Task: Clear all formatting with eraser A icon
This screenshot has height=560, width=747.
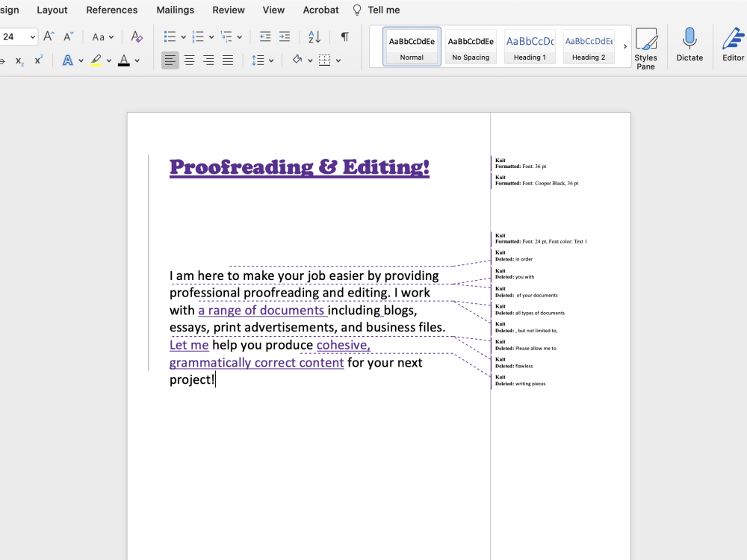Action: click(137, 37)
